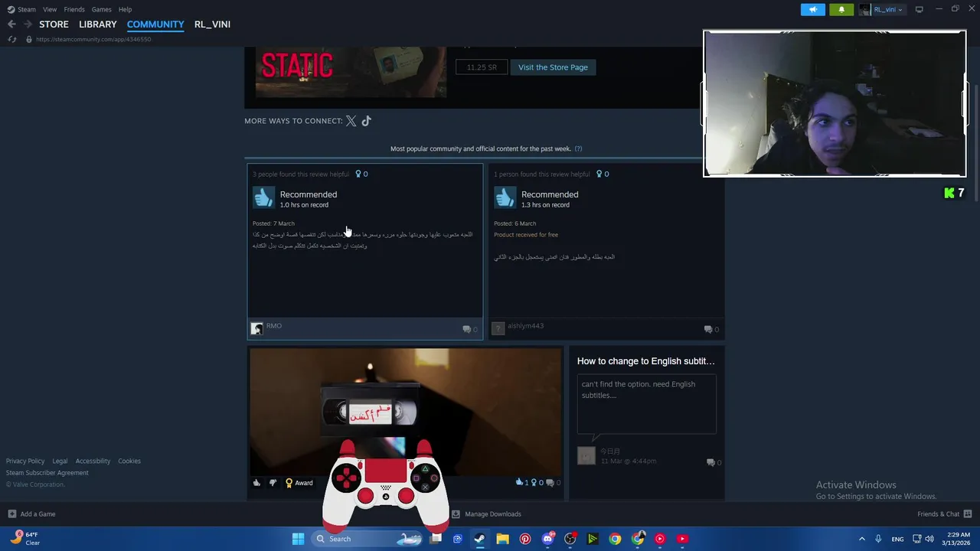Open Steam from the Windows taskbar
The width and height of the screenshot is (980, 551).
[479, 539]
